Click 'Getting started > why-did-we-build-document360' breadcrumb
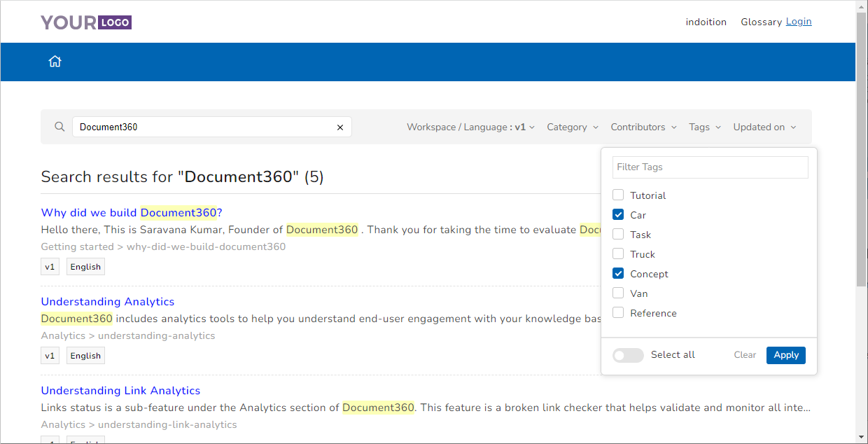The height and width of the screenshot is (444, 868). click(x=163, y=247)
